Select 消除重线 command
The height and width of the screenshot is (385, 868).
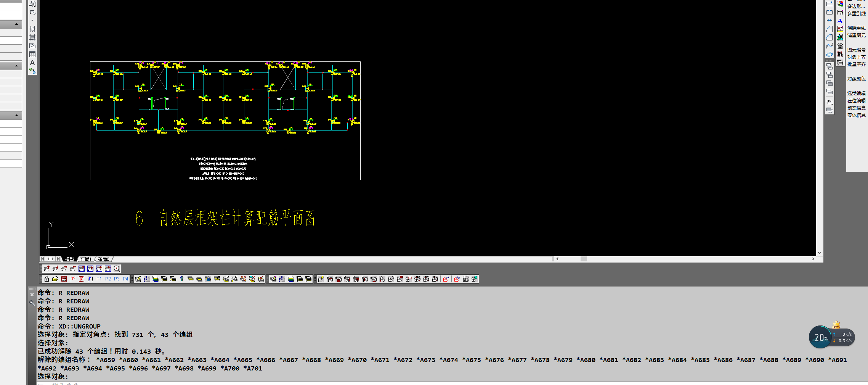pyautogui.click(x=856, y=28)
